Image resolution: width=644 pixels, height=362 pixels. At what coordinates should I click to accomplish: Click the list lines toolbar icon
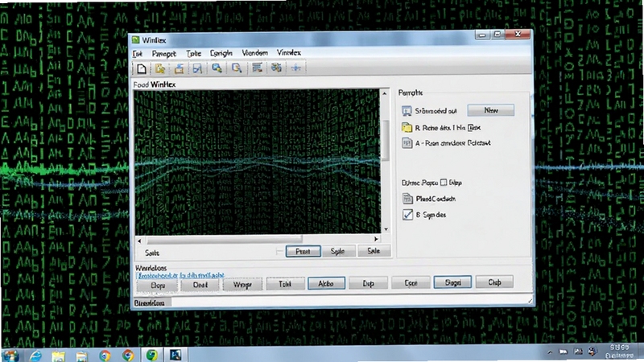tap(257, 68)
